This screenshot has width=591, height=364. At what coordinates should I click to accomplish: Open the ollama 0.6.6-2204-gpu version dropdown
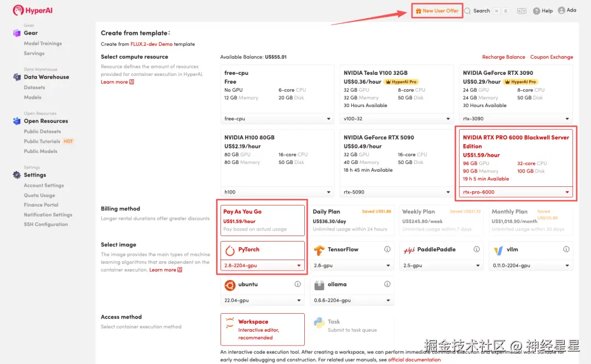tap(352, 301)
